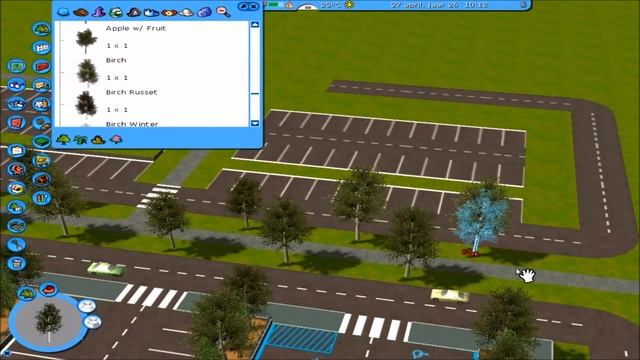The height and width of the screenshot is (360, 640).
Task: Select the dark adventure hat theme tab
Action: tap(134, 12)
